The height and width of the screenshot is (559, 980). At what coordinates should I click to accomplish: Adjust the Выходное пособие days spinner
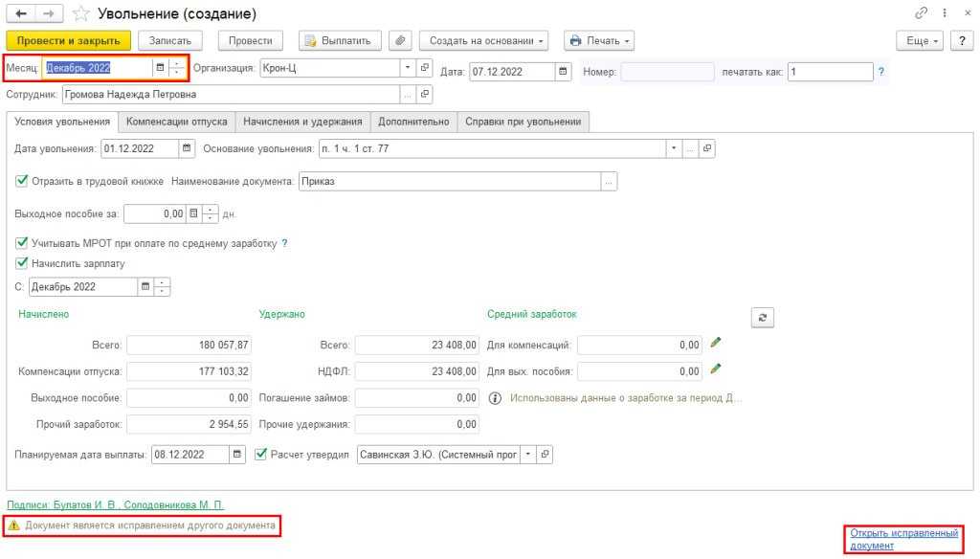[211, 213]
